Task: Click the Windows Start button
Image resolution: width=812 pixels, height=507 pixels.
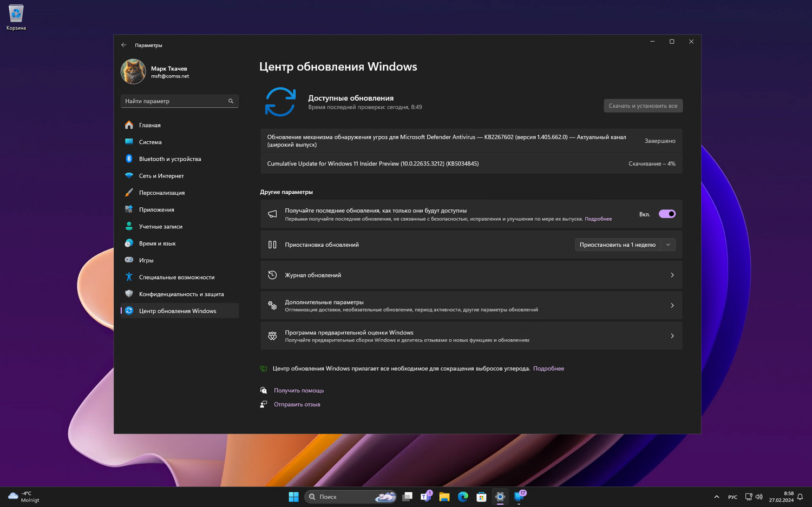Action: (x=293, y=497)
